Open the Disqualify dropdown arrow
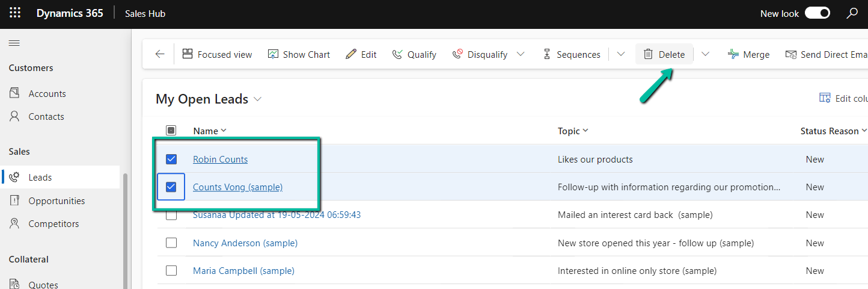Screen dimensions: 868x289 (521, 54)
